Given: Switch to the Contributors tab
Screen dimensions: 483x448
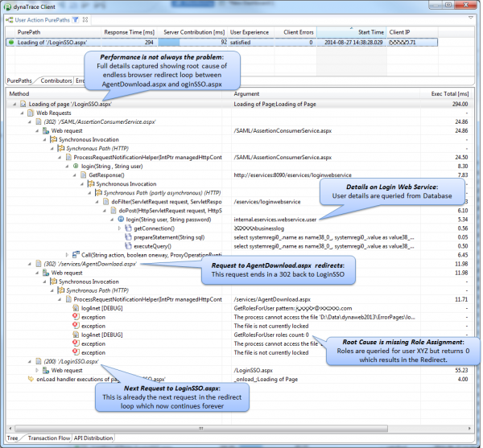Looking at the screenshot, I should click(x=56, y=80).
